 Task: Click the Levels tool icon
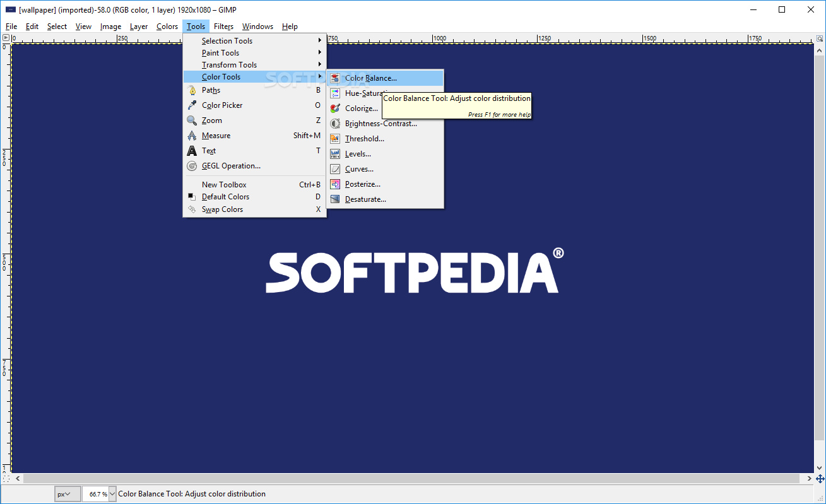[x=334, y=154]
